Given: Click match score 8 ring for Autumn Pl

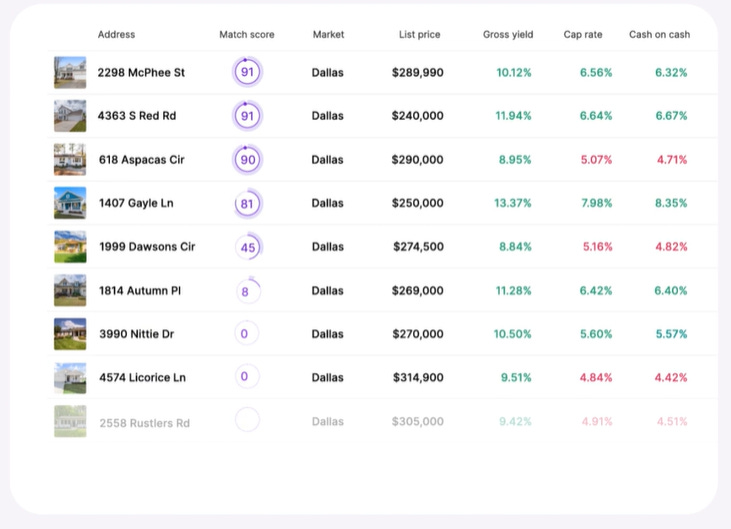Looking at the screenshot, I should (x=247, y=291).
